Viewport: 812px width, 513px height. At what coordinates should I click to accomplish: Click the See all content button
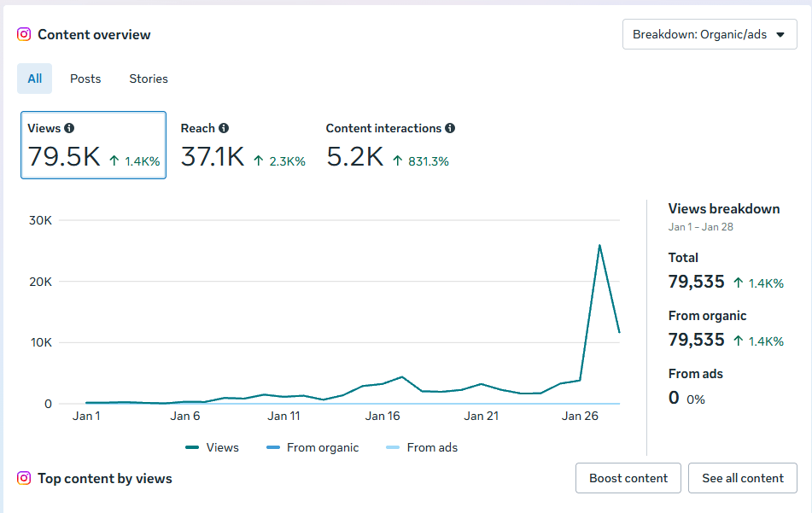point(743,478)
